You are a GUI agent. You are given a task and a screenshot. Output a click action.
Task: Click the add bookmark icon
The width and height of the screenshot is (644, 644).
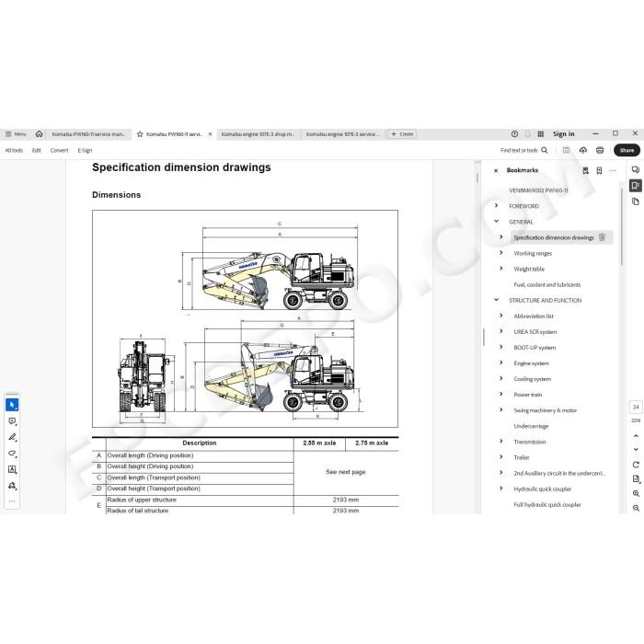599,170
